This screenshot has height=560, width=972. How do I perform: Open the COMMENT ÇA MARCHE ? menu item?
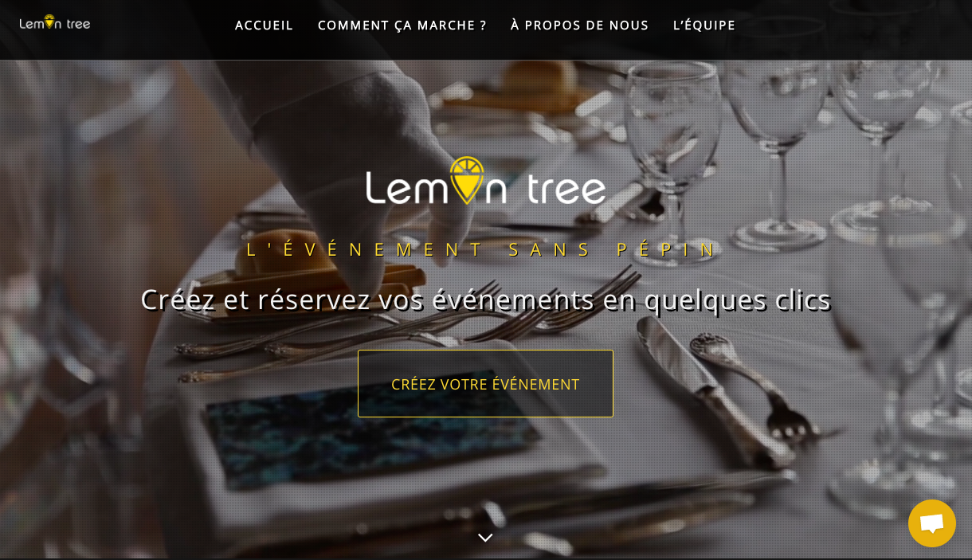pos(402,25)
